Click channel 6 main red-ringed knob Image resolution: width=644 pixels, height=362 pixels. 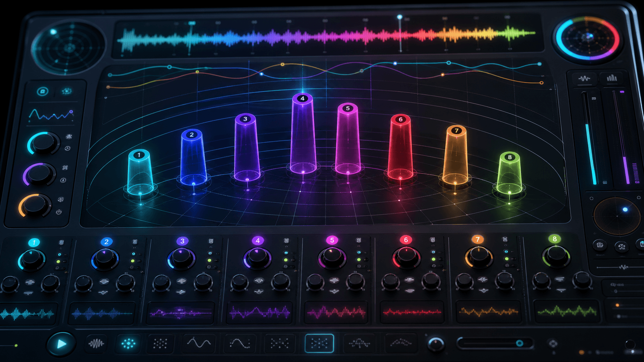click(407, 257)
